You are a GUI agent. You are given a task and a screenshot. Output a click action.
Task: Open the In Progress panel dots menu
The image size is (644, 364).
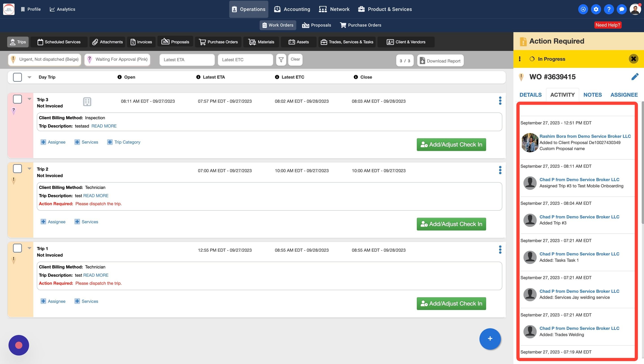(x=520, y=59)
